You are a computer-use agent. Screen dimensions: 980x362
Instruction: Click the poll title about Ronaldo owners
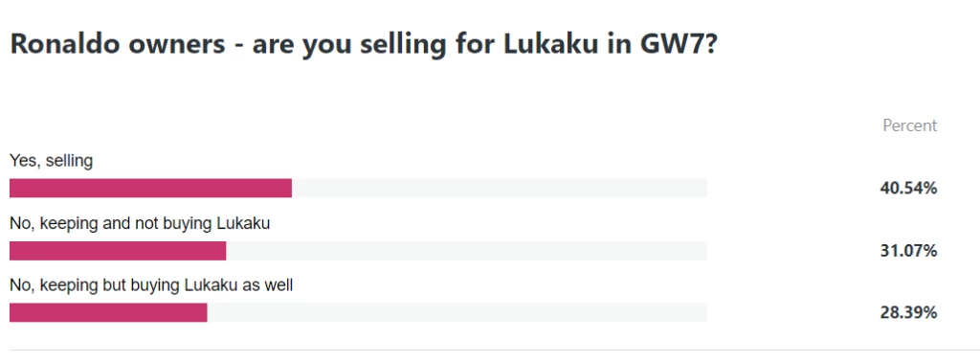point(363,44)
